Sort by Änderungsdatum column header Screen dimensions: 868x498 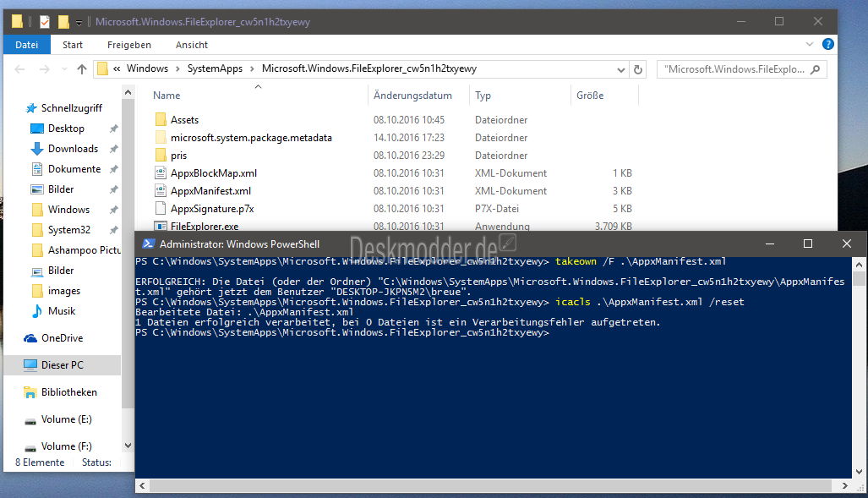(413, 96)
